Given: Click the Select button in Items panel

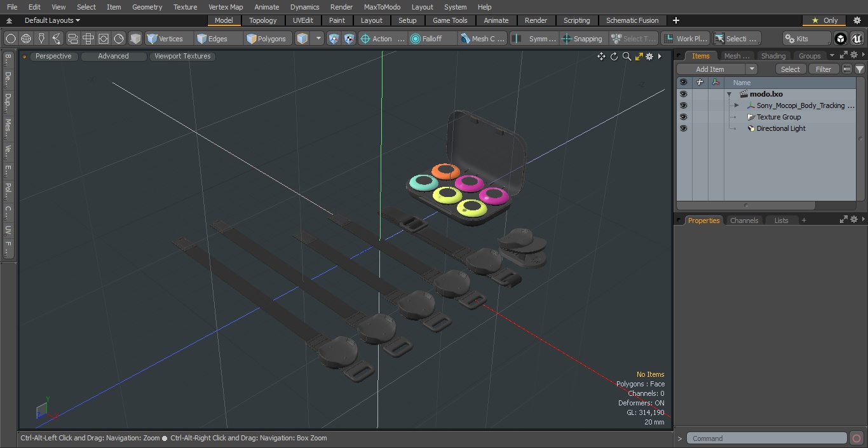Looking at the screenshot, I should click(790, 69).
